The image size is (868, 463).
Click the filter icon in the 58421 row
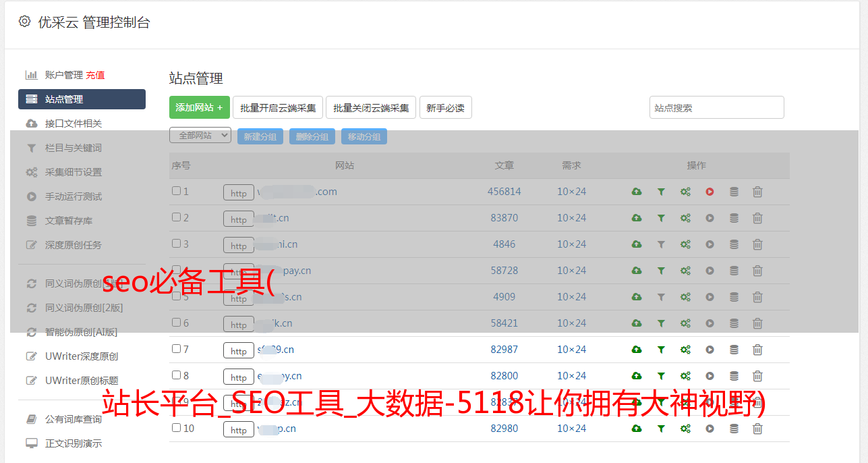661,323
